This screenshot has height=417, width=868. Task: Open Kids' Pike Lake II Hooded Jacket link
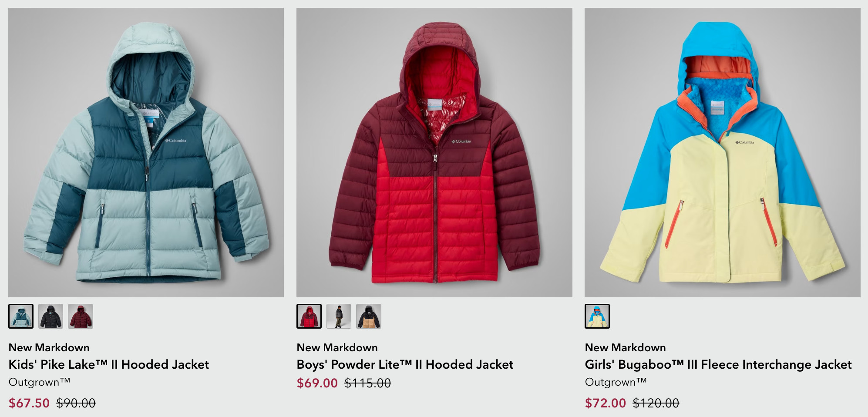click(109, 364)
